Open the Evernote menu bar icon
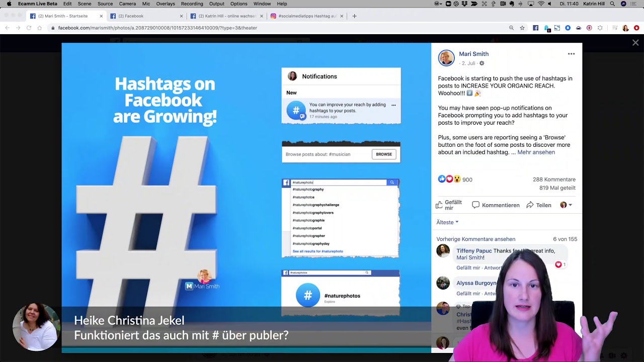The height and width of the screenshot is (362, 644). coord(512,4)
